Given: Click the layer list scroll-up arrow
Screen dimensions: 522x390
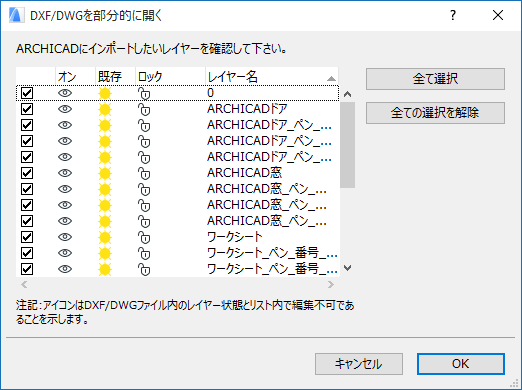Looking at the screenshot, I should [x=347, y=94].
